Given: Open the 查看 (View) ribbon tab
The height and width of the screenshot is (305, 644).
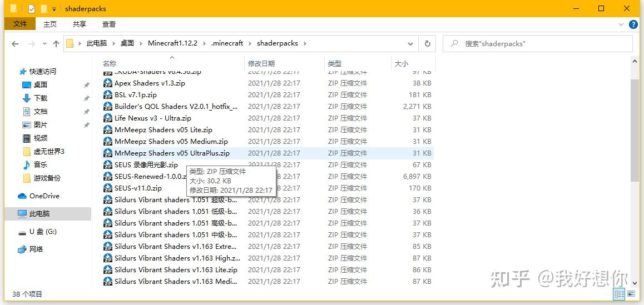Looking at the screenshot, I should coord(109,24).
